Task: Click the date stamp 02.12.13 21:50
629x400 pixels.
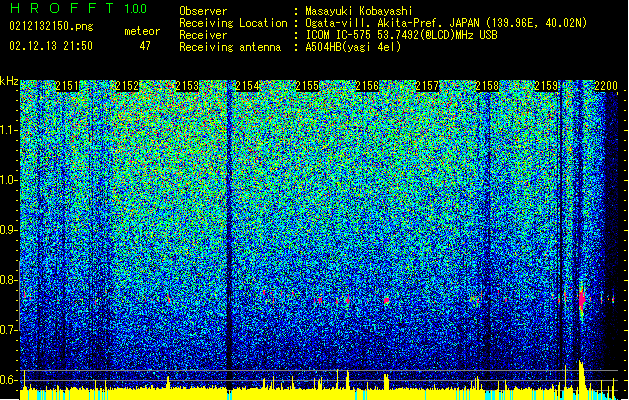Action: coord(51,46)
